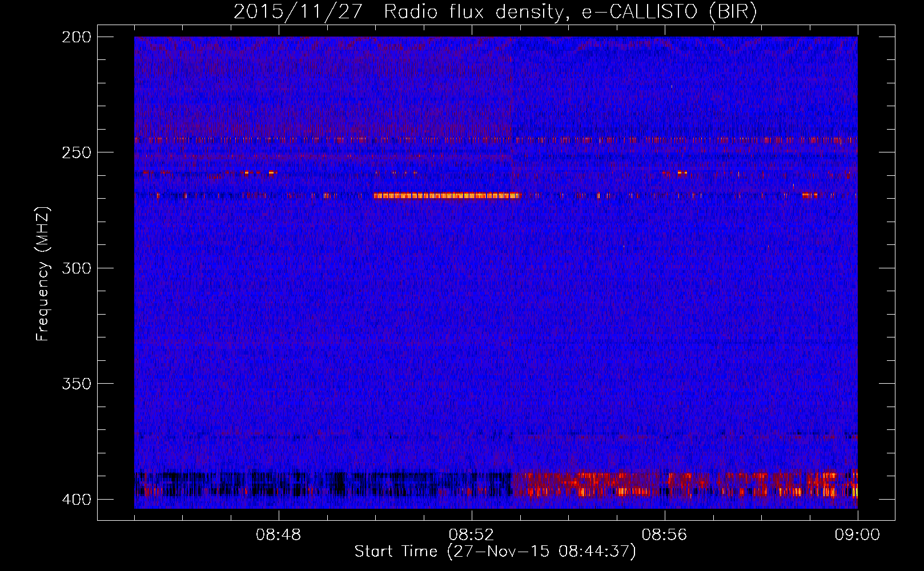The width and height of the screenshot is (924, 571).
Task: Click the plot title '2015/11/27 Radio flux density, e-CALLISTO (BIR)'
Action: (495, 11)
